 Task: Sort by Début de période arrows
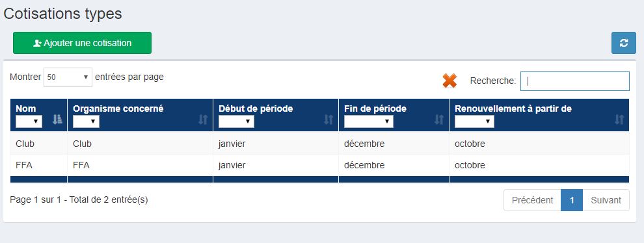[329, 120]
